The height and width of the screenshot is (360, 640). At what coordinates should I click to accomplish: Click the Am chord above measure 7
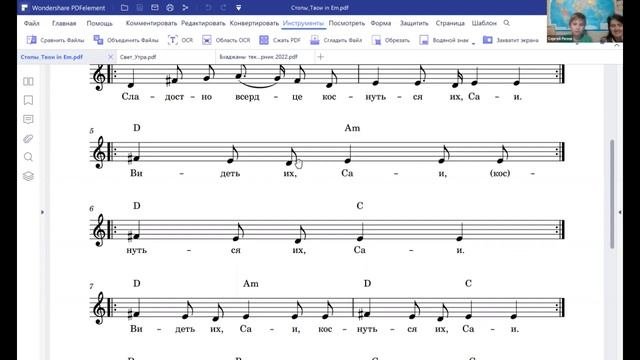251,283
